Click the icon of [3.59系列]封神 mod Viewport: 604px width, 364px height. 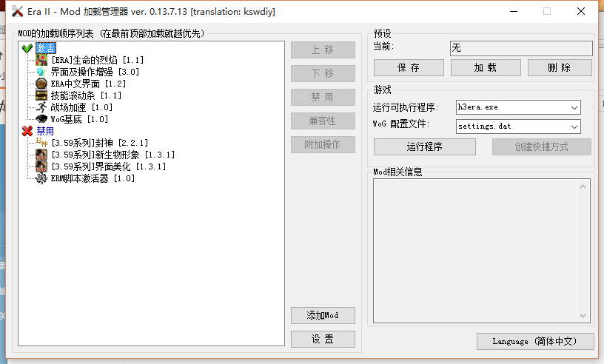point(41,143)
